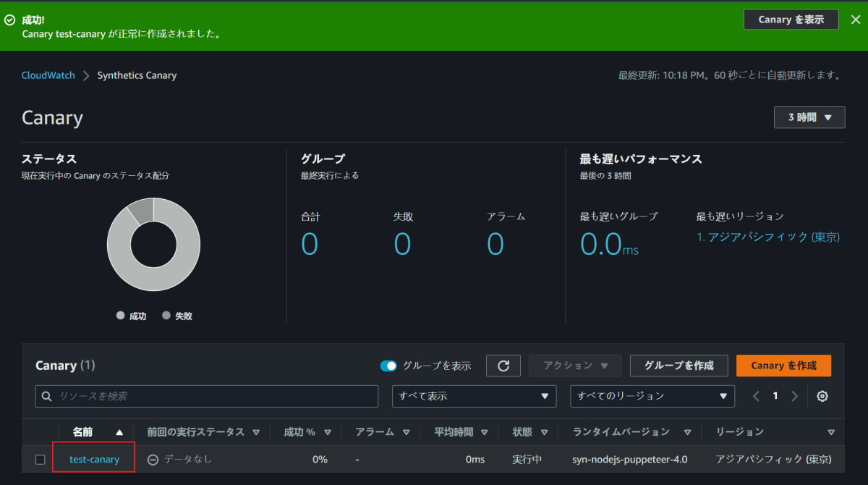Click the 失敗 legend item

(177, 316)
